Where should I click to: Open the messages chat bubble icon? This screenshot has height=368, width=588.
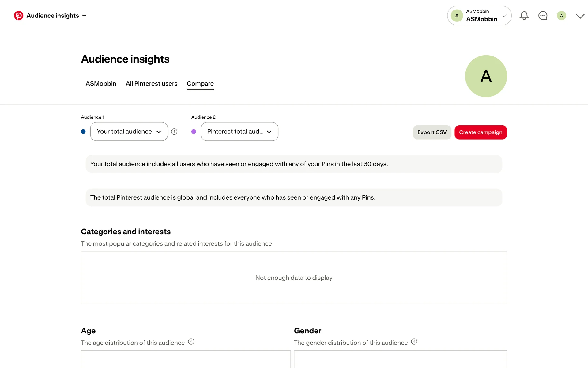(x=543, y=16)
